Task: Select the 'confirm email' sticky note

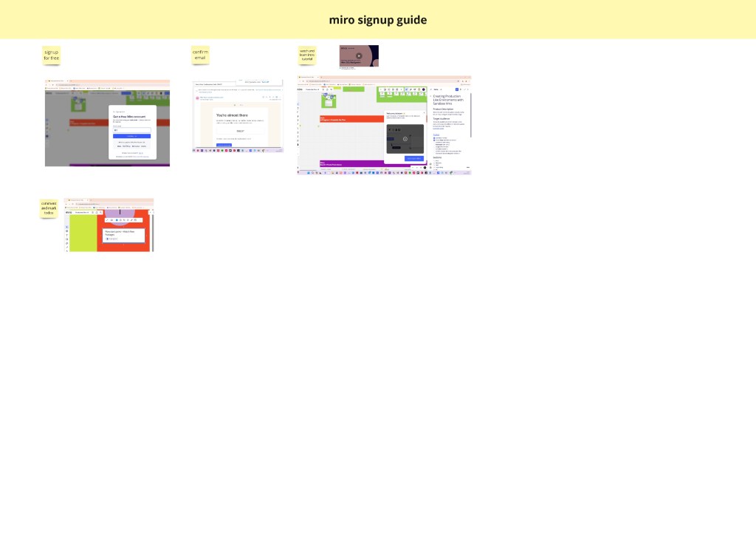Action: (200, 55)
